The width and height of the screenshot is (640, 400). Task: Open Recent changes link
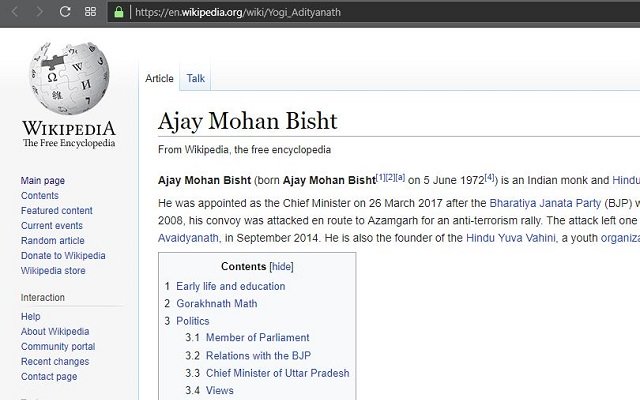[x=55, y=362]
